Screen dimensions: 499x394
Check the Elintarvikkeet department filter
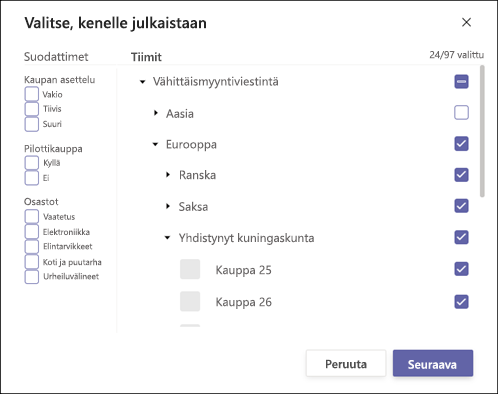tap(32, 247)
